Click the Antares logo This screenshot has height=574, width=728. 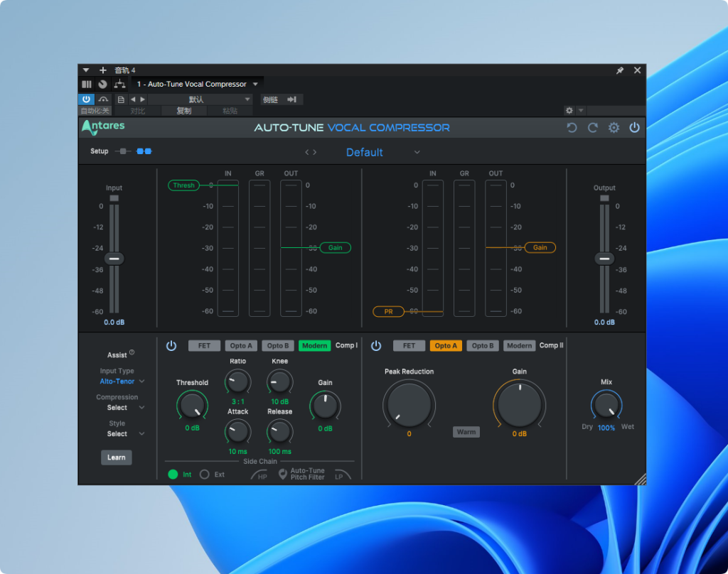[x=103, y=126]
